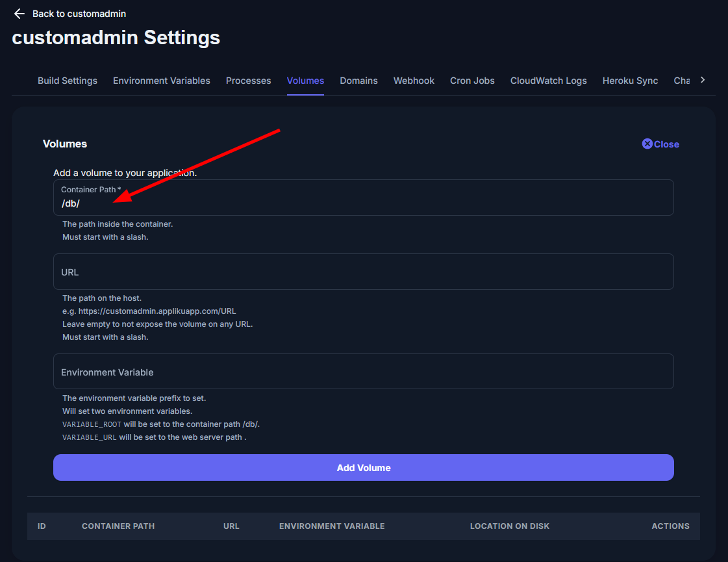Open the Domains tab

(358, 81)
